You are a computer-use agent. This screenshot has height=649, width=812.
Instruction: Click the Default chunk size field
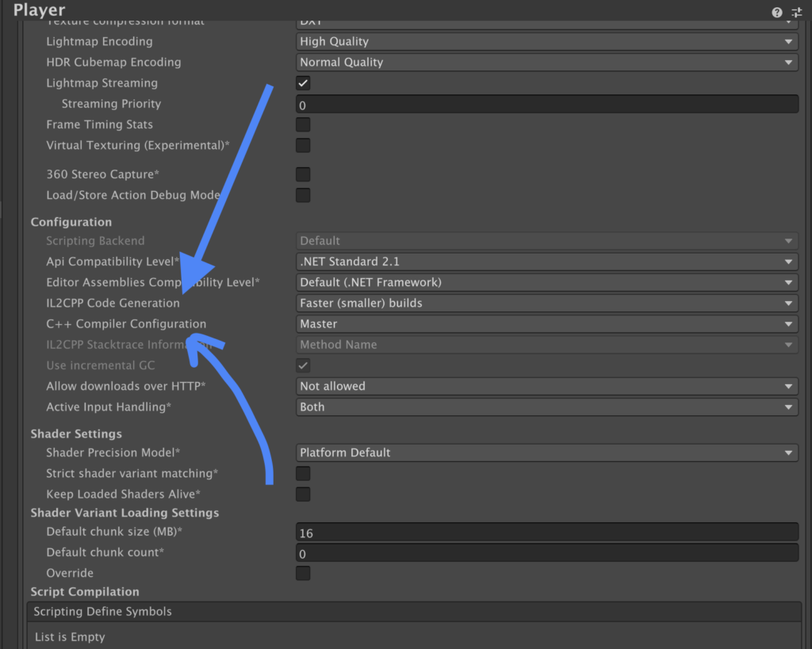pos(546,533)
